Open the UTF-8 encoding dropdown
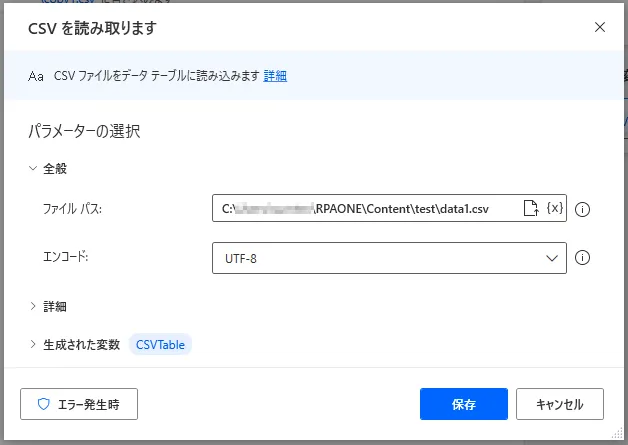 click(x=389, y=258)
